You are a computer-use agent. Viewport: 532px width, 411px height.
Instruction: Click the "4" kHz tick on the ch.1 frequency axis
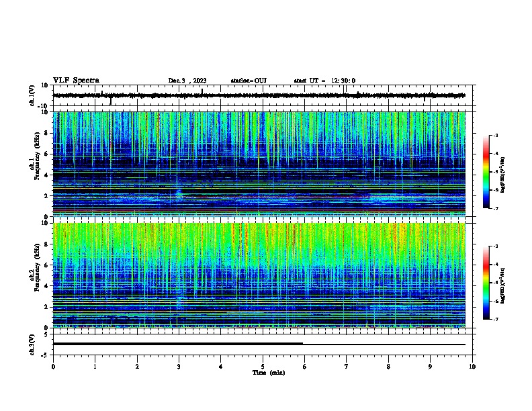pyautogui.click(x=46, y=175)
